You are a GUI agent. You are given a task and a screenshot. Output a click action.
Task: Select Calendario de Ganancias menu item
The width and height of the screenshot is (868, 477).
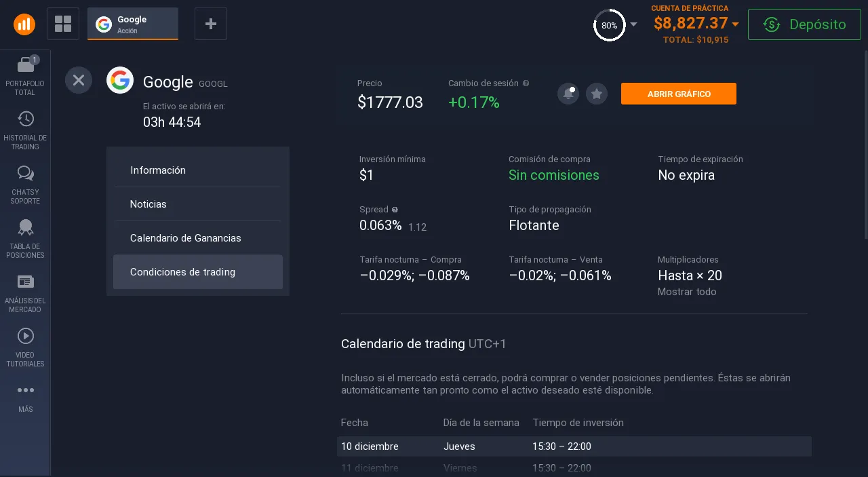[197, 238]
